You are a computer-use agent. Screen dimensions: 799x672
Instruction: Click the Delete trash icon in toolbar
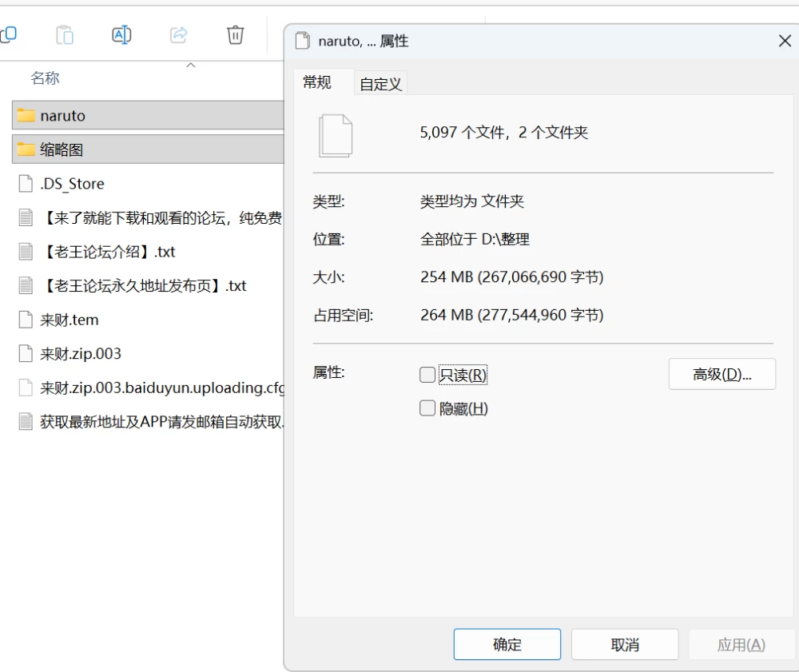pos(235,34)
